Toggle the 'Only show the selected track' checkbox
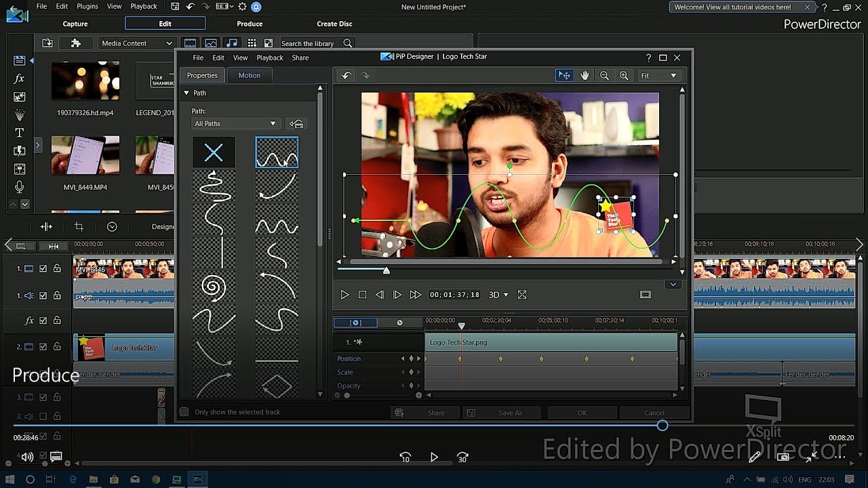The width and height of the screenshot is (868, 488). point(184,412)
